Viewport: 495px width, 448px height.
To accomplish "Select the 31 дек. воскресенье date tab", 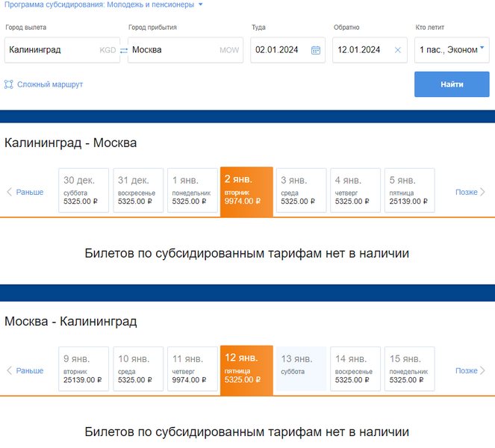I will coord(138,190).
